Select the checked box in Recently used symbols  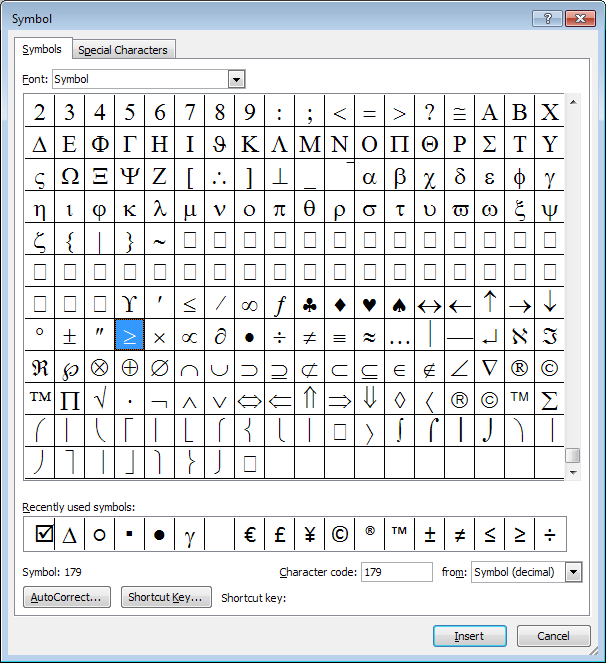[x=44, y=534]
